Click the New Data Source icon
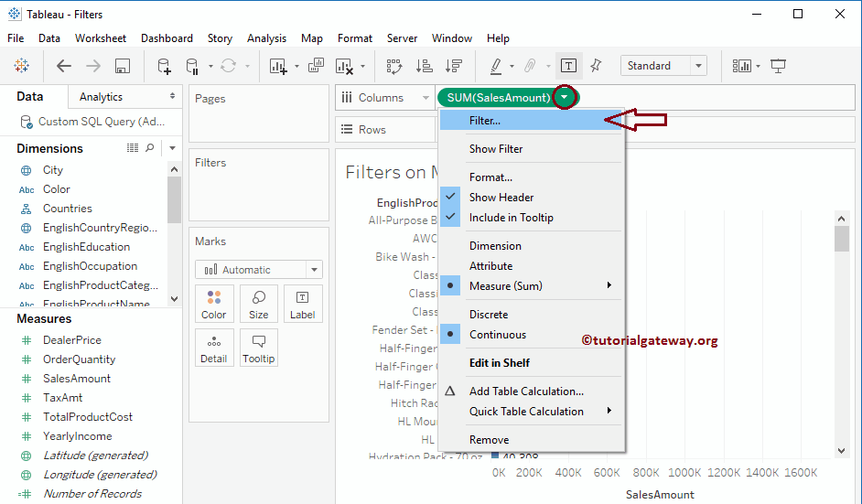Screen dimensions: 862x504 click(x=164, y=66)
